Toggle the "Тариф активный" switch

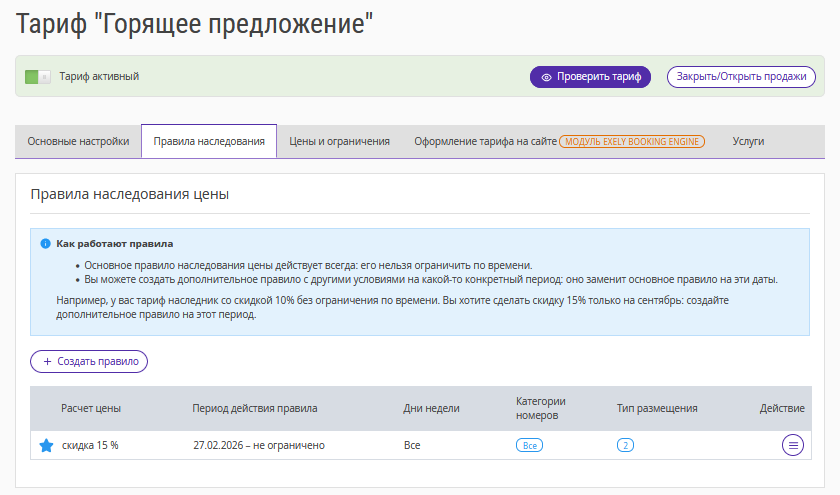pos(38,77)
